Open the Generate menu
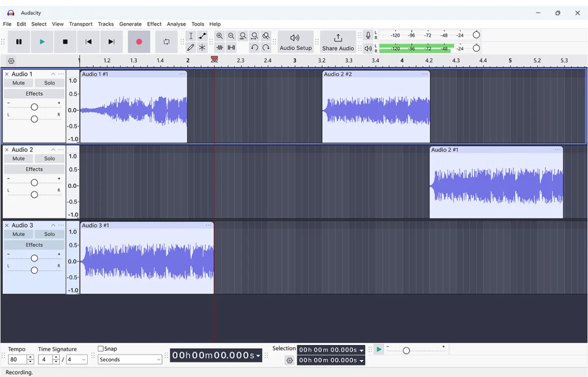 click(130, 24)
